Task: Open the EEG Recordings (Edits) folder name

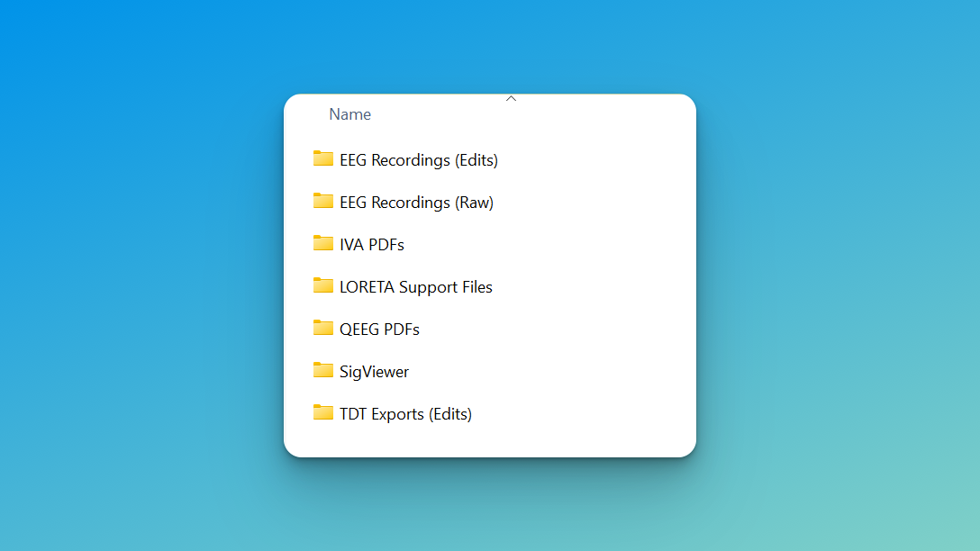Action: pyautogui.click(x=419, y=160)
